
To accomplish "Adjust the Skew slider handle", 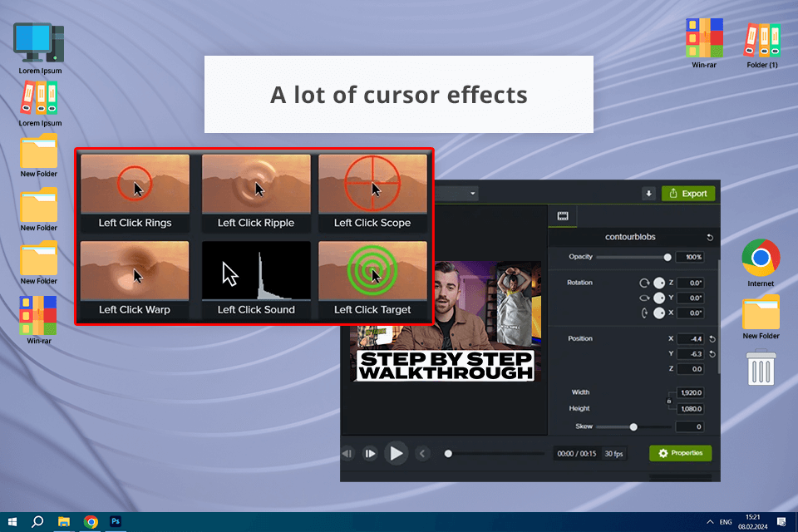I will point(633,427).
